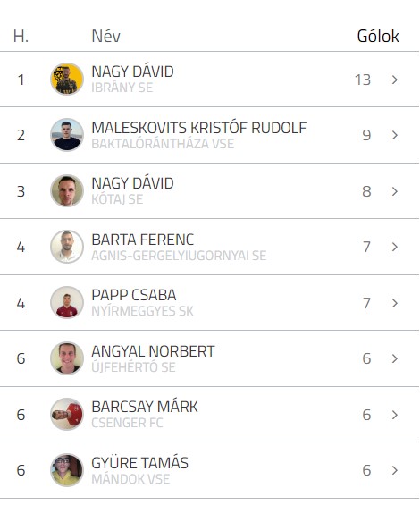The image size is (420, 505).
Task: Click Maleskovits Kristóf Rudolf's avatar
Action: tap(67, 135)
